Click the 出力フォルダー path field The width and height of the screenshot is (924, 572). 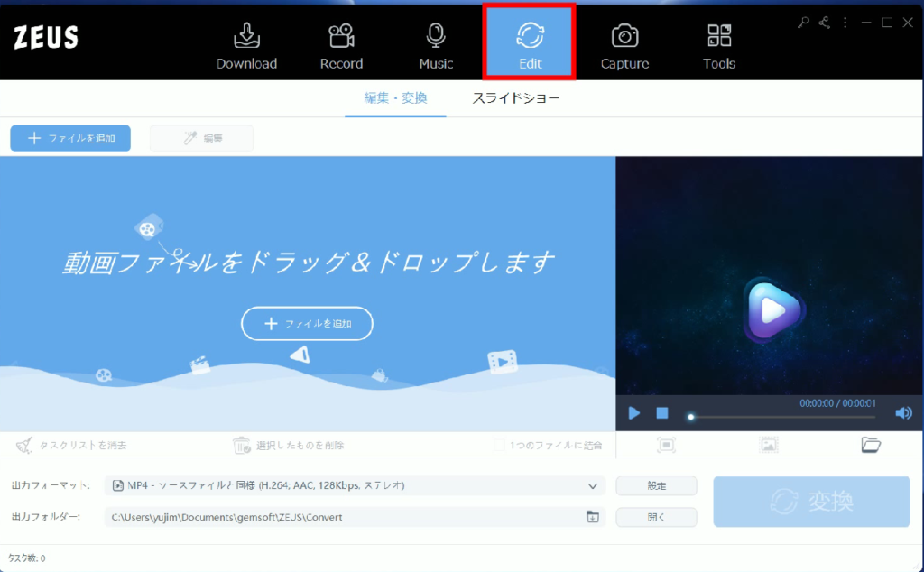point(343,517)
